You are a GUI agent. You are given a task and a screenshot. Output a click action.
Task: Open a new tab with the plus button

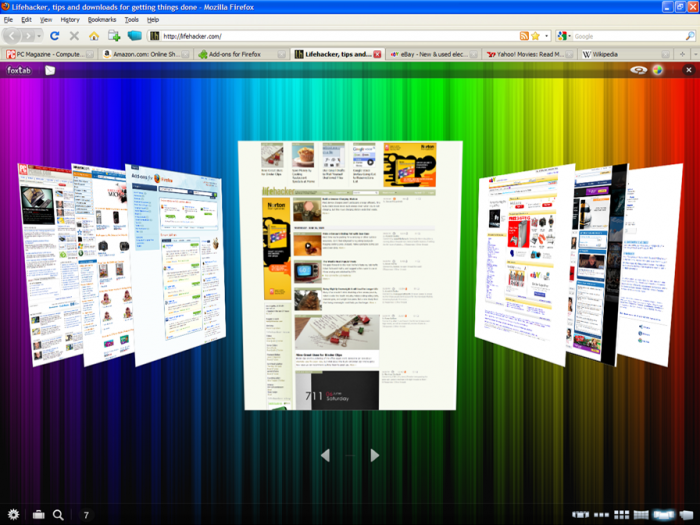point(682,54)
